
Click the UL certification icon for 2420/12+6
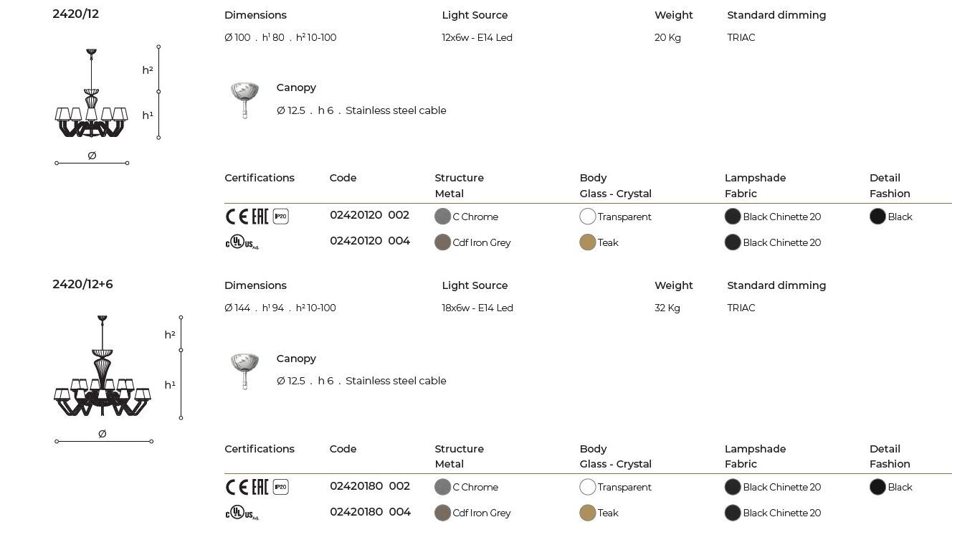click(242, 513)
